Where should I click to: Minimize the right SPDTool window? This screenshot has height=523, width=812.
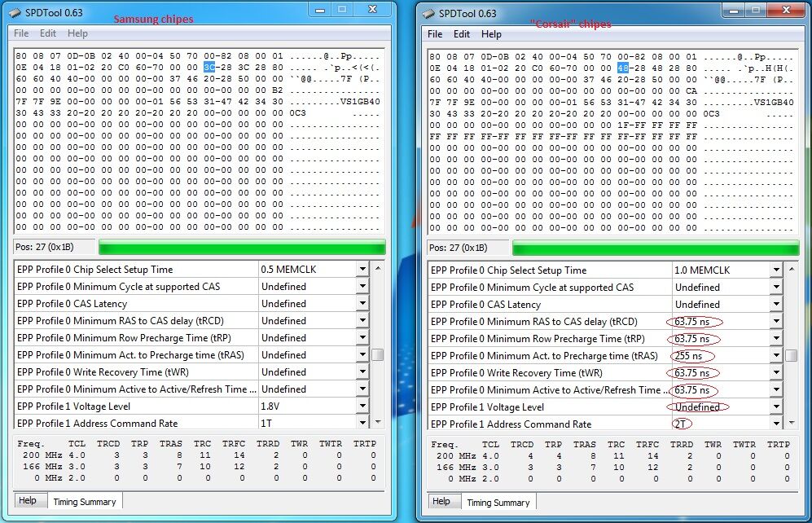pos(734,11)
